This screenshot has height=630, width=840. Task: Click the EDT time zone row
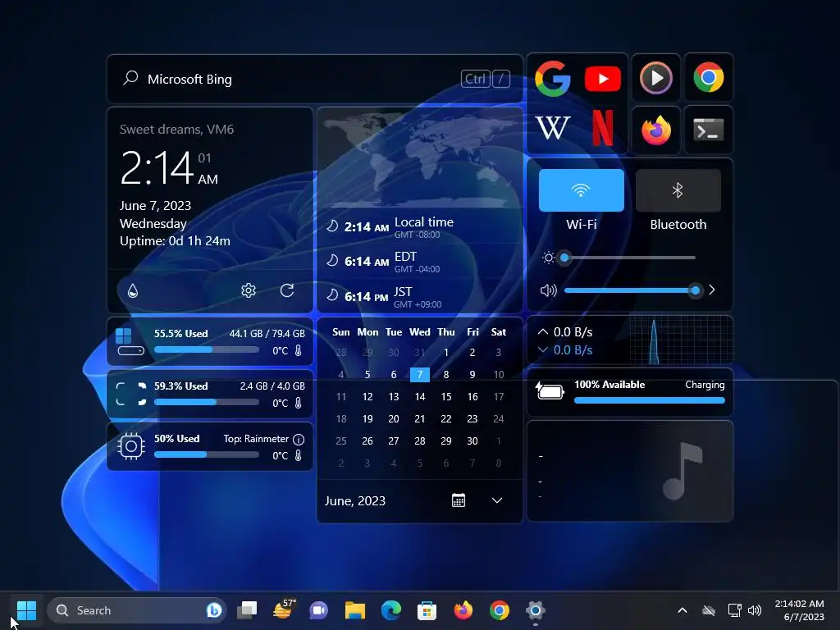[419, 262]
